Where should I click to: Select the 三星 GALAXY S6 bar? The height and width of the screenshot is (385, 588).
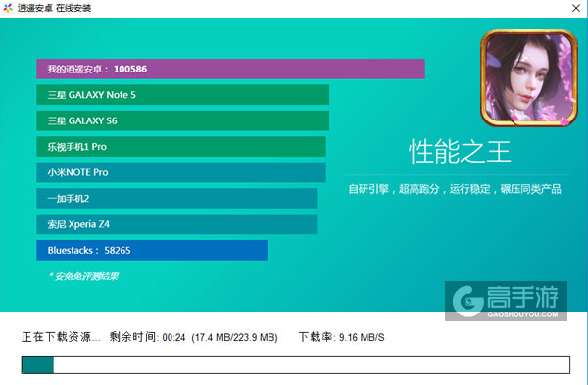(183, 120)
